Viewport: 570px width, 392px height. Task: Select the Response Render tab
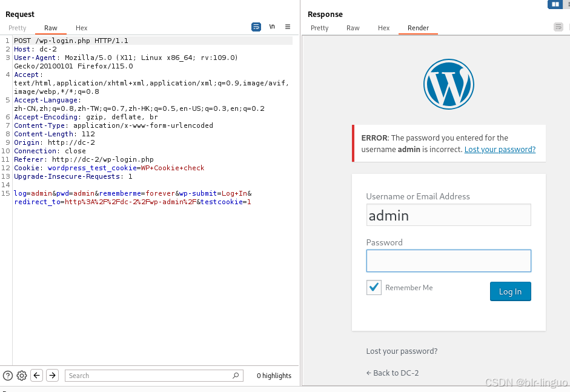(418, 28)
